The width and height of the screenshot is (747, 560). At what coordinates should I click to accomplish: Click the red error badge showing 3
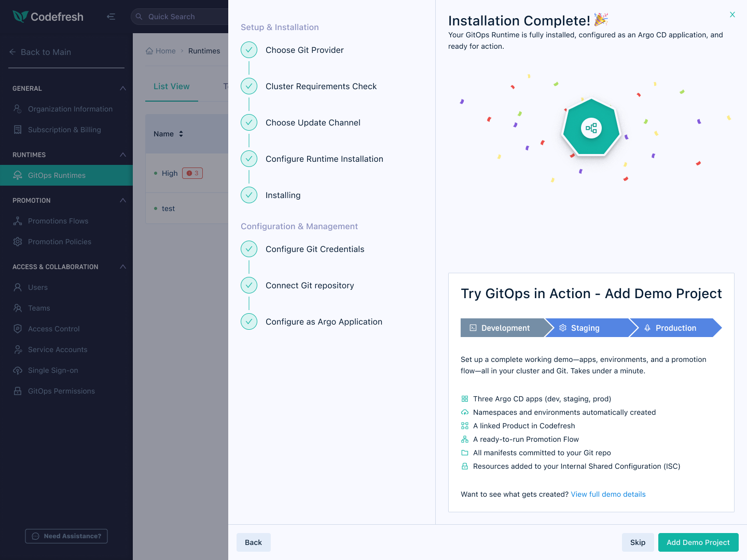192,173
